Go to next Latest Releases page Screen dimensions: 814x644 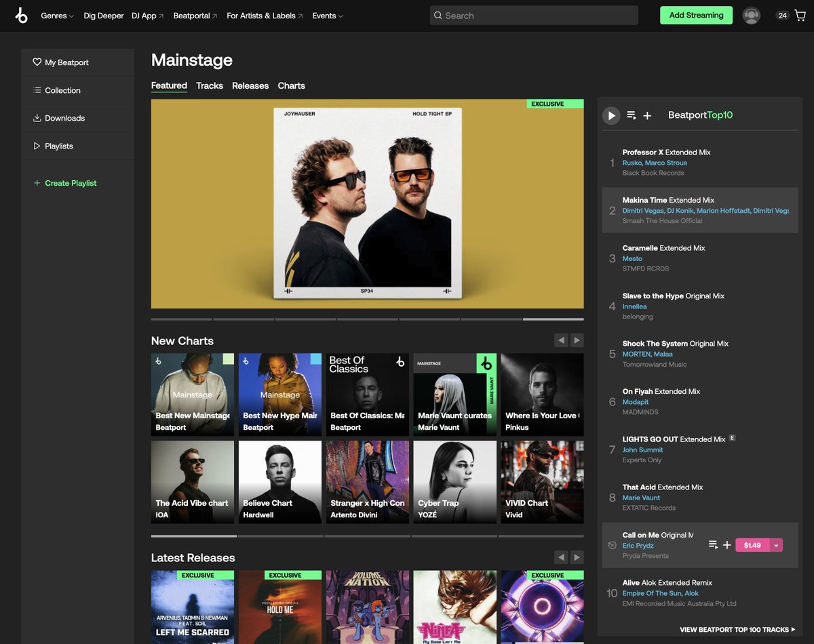point(577,557)
